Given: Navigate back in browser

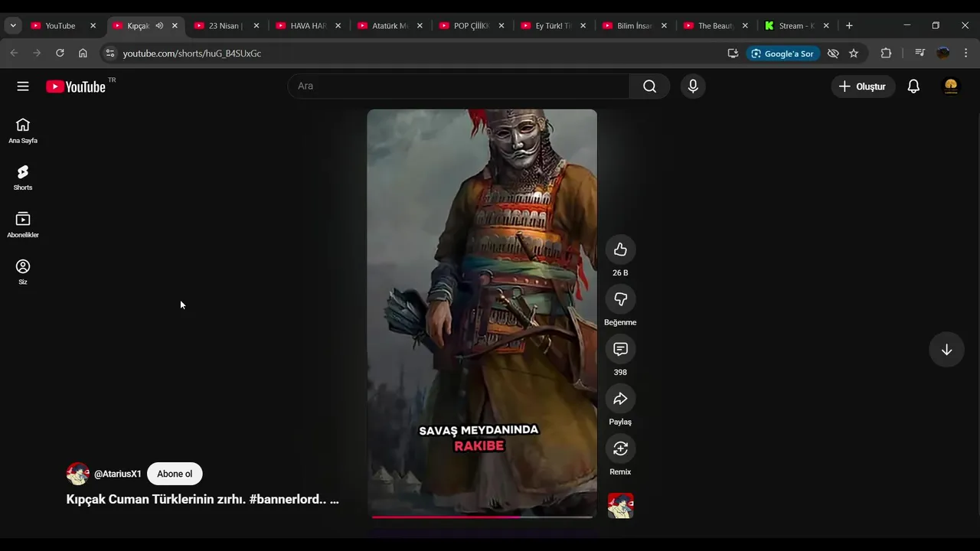Looking at the screenshot, I should [14, 53].
